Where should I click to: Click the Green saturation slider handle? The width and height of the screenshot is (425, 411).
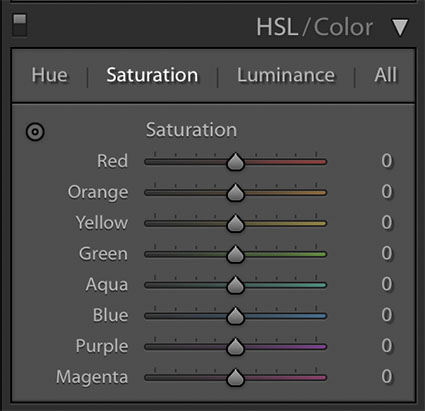(236, 254)
